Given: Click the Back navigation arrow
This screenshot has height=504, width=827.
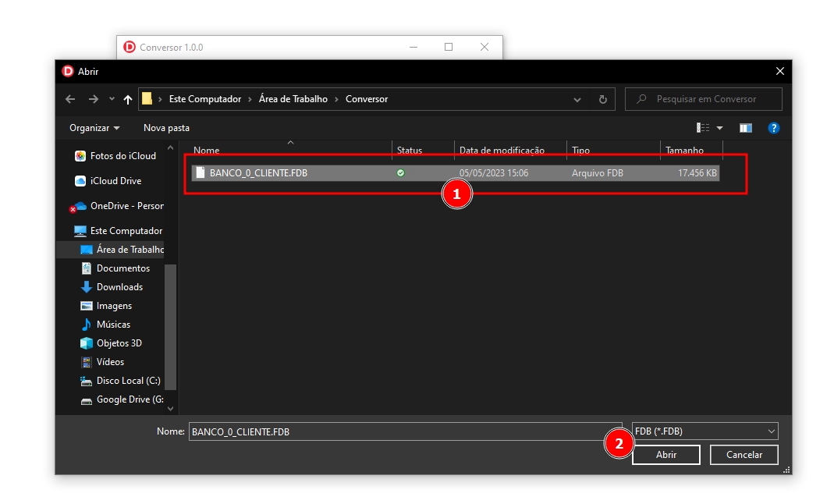Looking at the screenshot, I should [70, 99].
